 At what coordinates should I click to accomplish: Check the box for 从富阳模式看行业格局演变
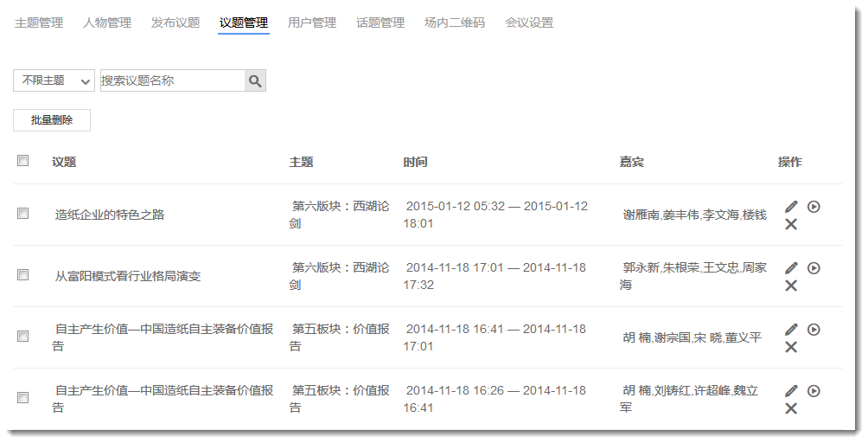click(23, 275)
